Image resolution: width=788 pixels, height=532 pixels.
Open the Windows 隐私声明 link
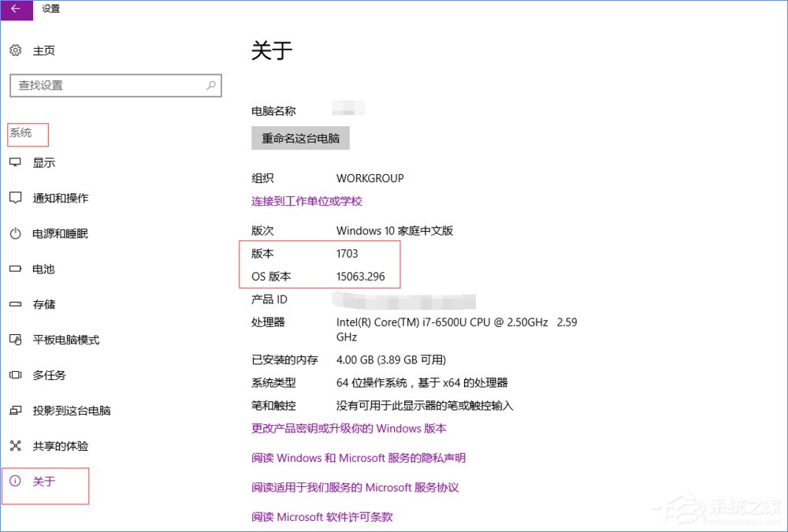(358, 458)
